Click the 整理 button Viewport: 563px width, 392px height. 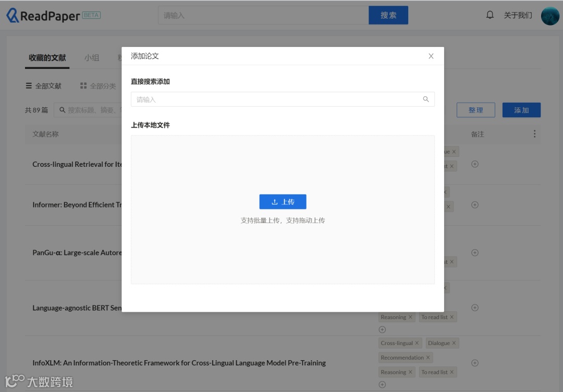476,110
